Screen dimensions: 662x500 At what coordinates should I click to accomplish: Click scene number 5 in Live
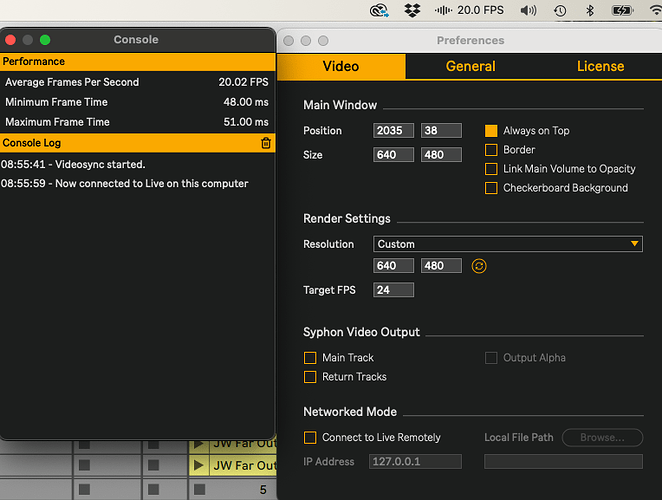[263, 490]
